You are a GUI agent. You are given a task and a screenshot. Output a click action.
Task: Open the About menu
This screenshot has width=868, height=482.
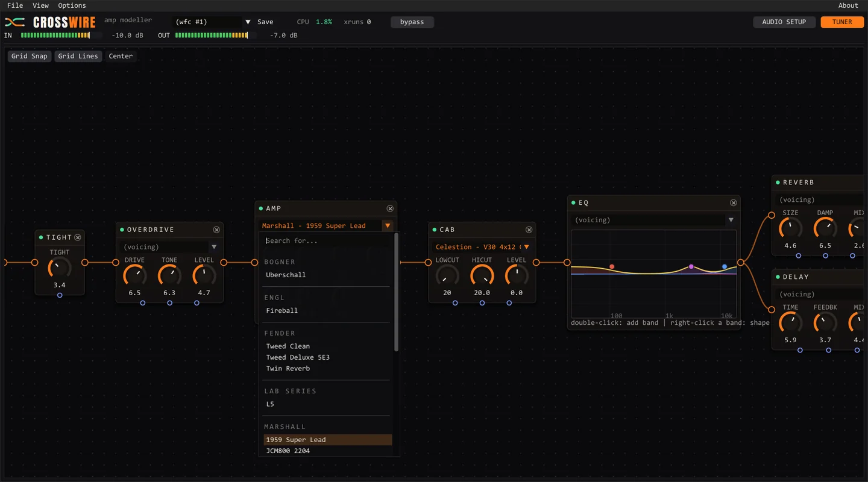tap(848, 5)
